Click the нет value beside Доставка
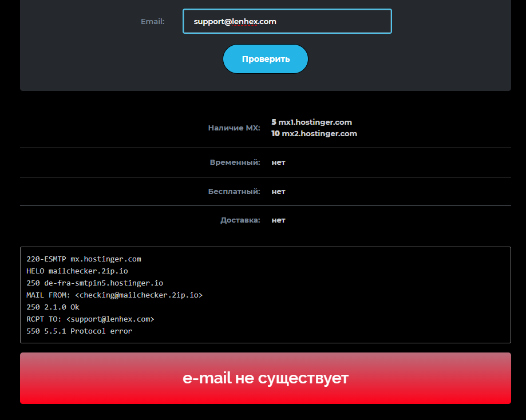The image size is (526, 420). coord(278,220)
